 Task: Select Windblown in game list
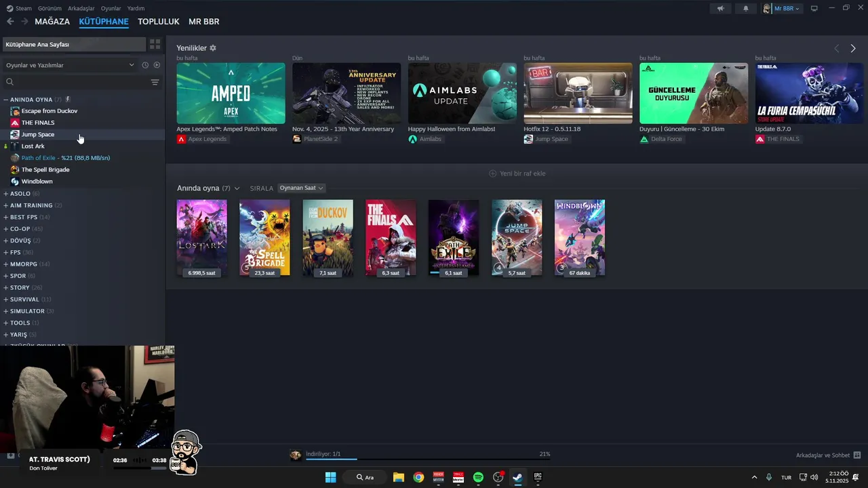click(x=37, y=182)
